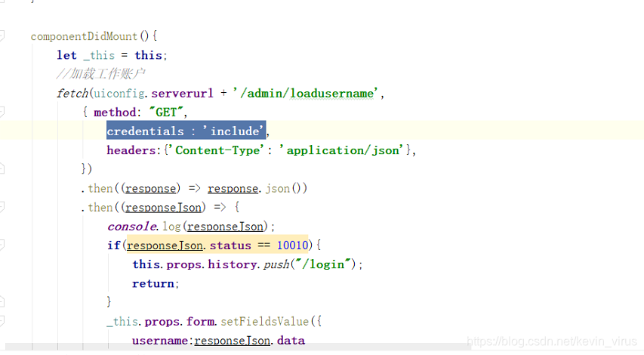644x355 pixels.
Task: Collapse the fold marker beside .then((responseJson) line
Action: 2,207
